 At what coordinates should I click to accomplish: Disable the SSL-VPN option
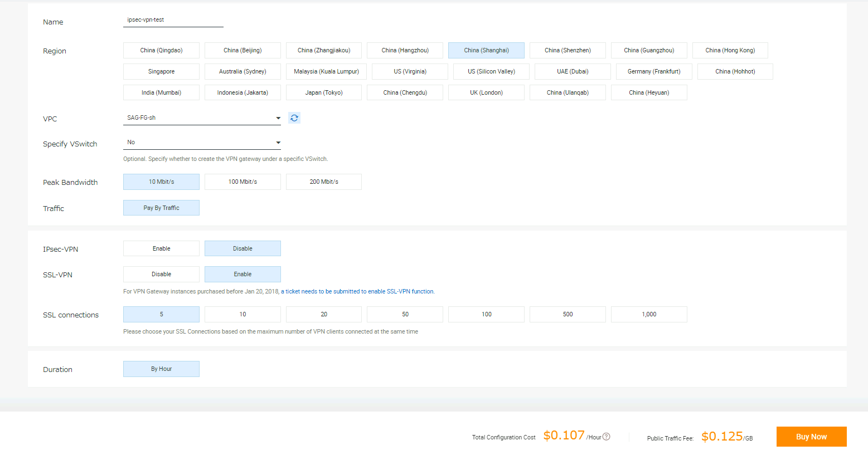click(x=161, y=274)
